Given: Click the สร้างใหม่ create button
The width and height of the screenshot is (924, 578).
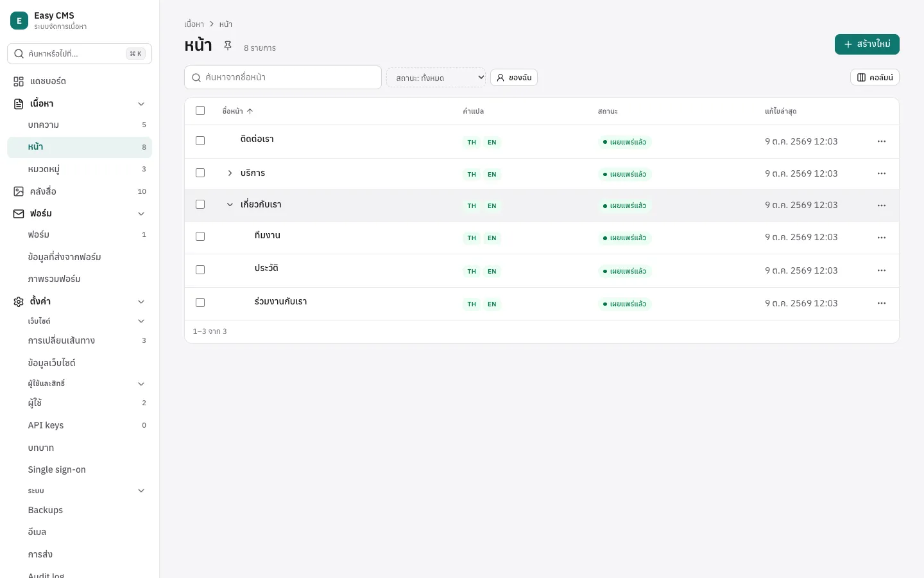Looking at the screenshot, I should 867,44.
